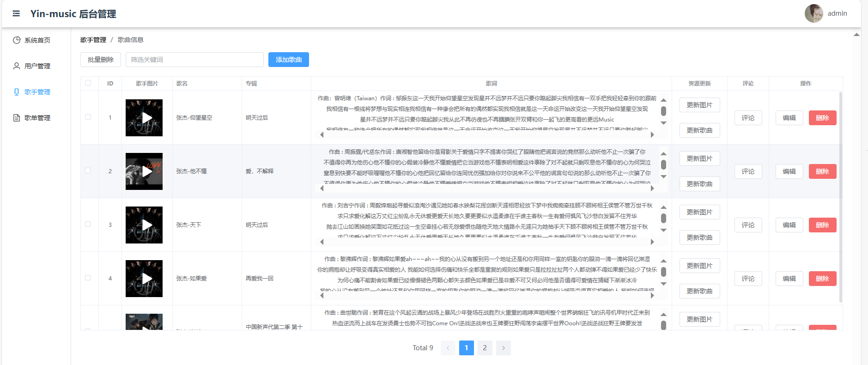Play 张杰-天下 song thumbnail
This screenshot has height=365, width=868.
point(144,225)
